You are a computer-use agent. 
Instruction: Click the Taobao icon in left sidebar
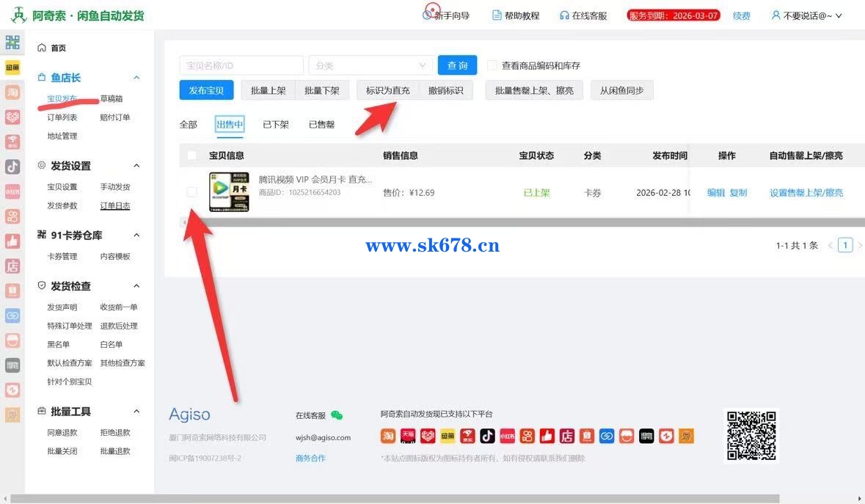(12, 92)
